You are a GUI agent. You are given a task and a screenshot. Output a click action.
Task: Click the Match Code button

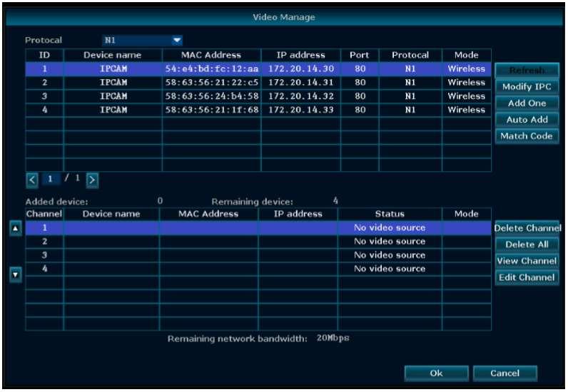pyautogui.click(x=527, y=136)
